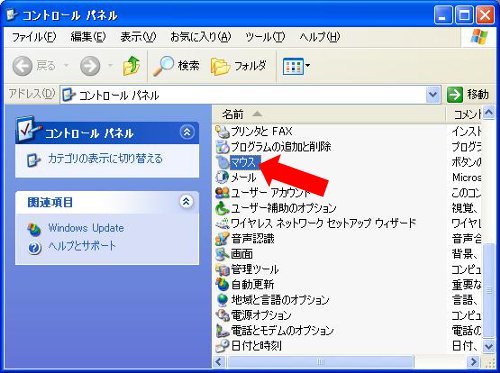Click the 移動 Go button
This screenshot has height=373, width=500.
468,95
